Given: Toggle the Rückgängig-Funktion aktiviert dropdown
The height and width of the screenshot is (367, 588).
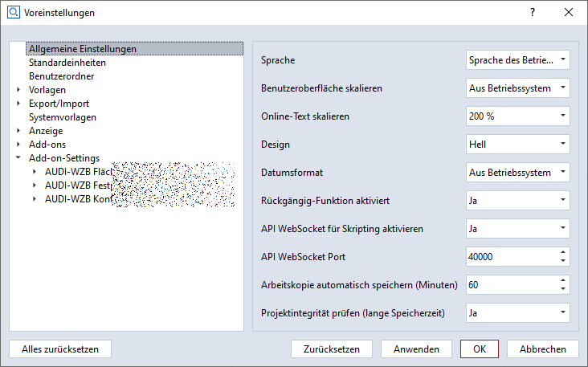Looking at the screenshot, I should (517, 201).
